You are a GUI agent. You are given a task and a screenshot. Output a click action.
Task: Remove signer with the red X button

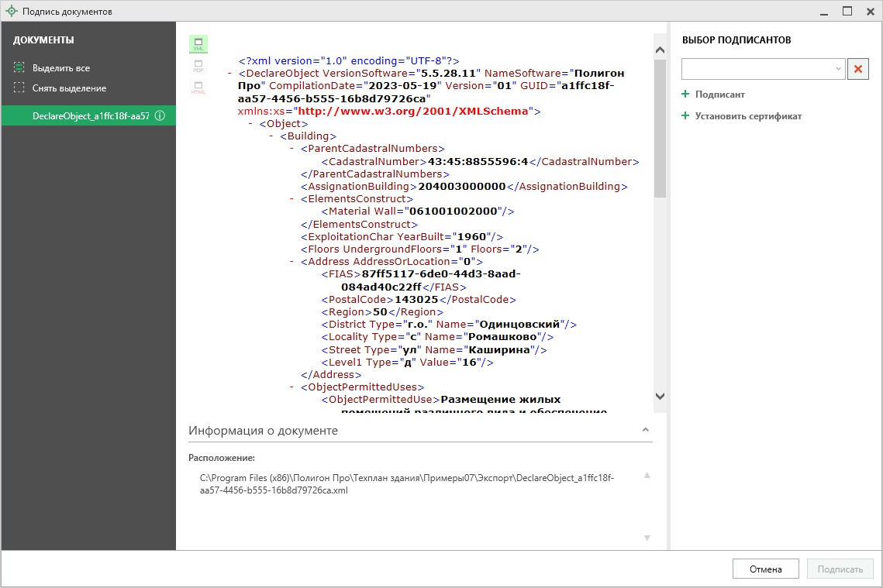857,69
